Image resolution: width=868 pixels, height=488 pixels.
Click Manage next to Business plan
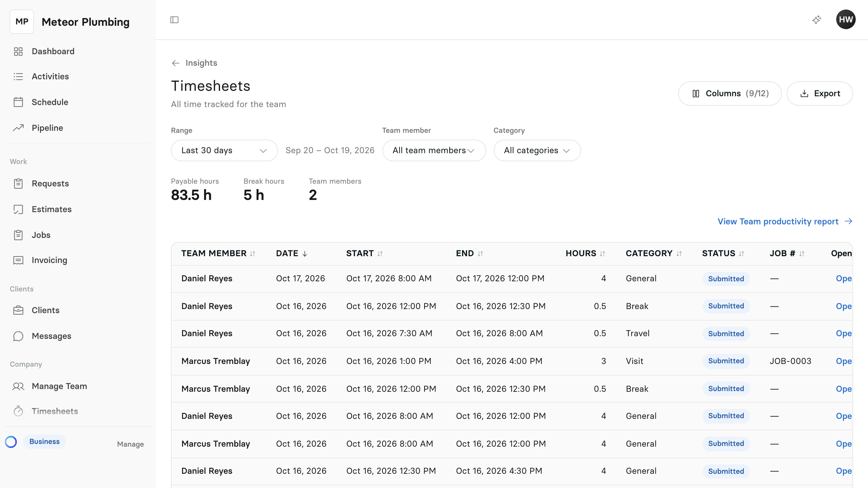point(131,444)
